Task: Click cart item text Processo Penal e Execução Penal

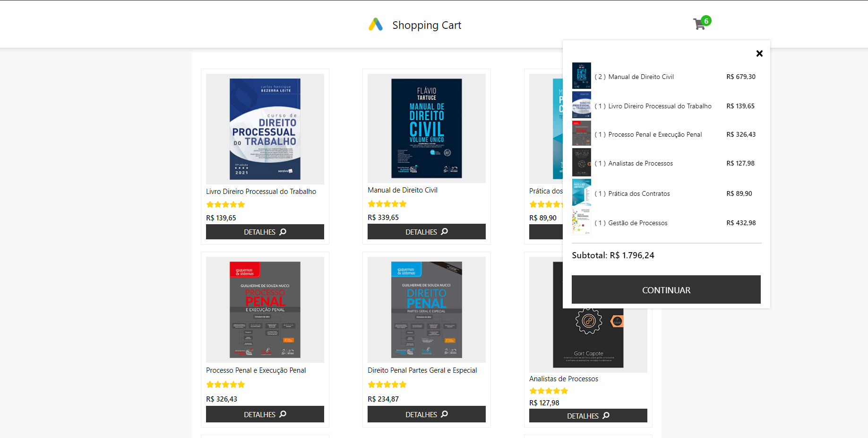Action: pos(655,134)
